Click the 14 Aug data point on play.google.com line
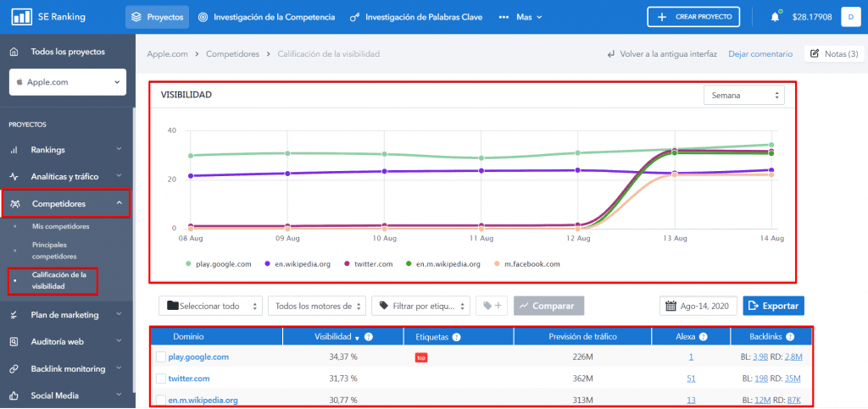The image size is (868, 409). click(771, 145)
